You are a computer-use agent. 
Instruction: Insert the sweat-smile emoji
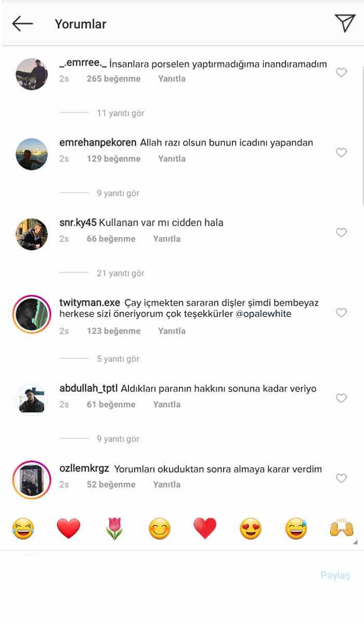(296, 529)
